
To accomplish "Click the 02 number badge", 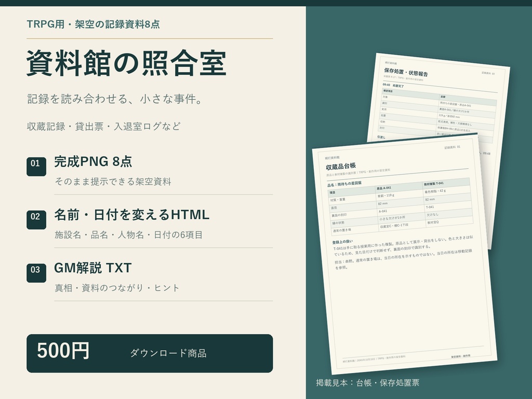I will [36, 220].
